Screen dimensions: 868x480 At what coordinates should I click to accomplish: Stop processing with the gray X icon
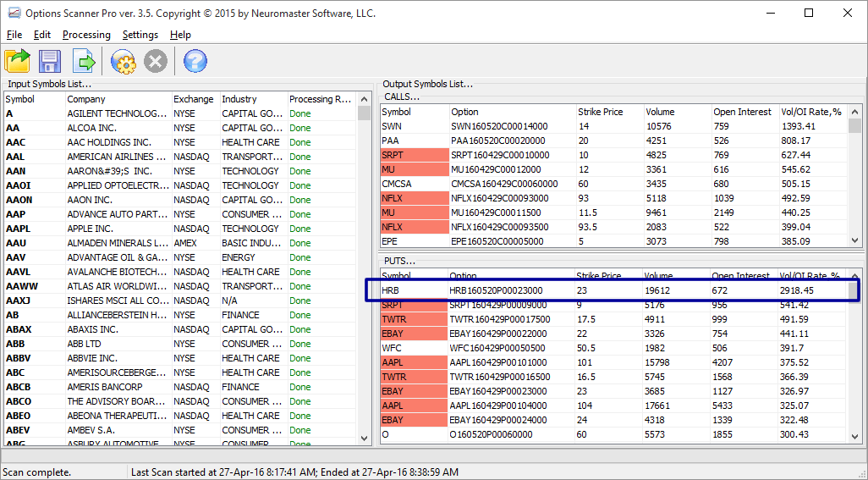tap(156, 61)
